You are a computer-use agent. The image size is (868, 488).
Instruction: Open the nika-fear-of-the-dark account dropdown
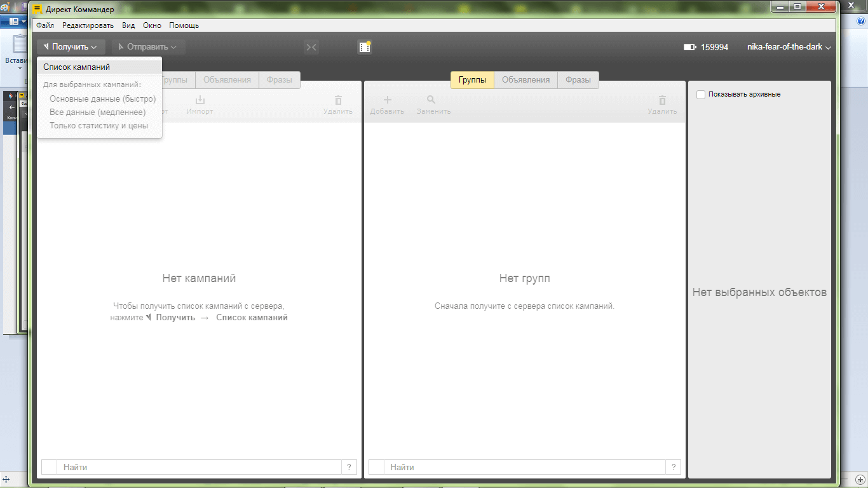tap(789, 47)
